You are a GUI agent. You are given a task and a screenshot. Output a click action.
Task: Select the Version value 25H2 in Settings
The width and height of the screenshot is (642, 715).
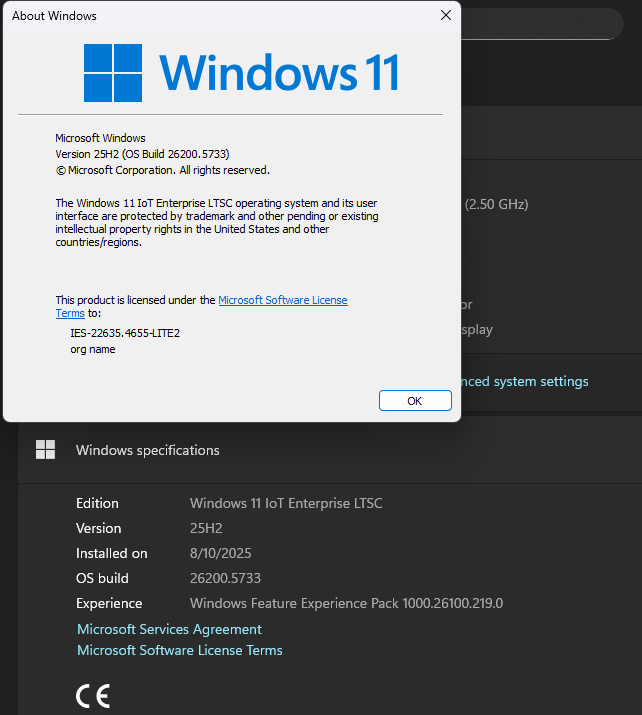coord(206,528)
